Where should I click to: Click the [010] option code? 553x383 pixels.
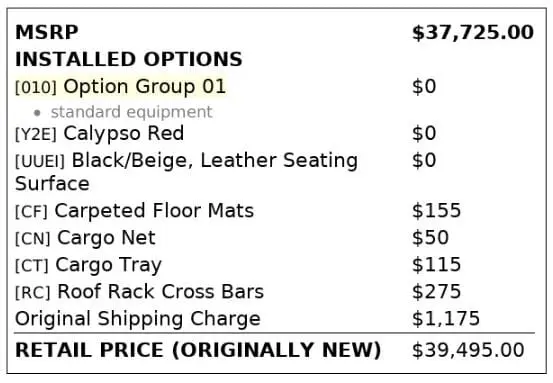coord(36,87)
